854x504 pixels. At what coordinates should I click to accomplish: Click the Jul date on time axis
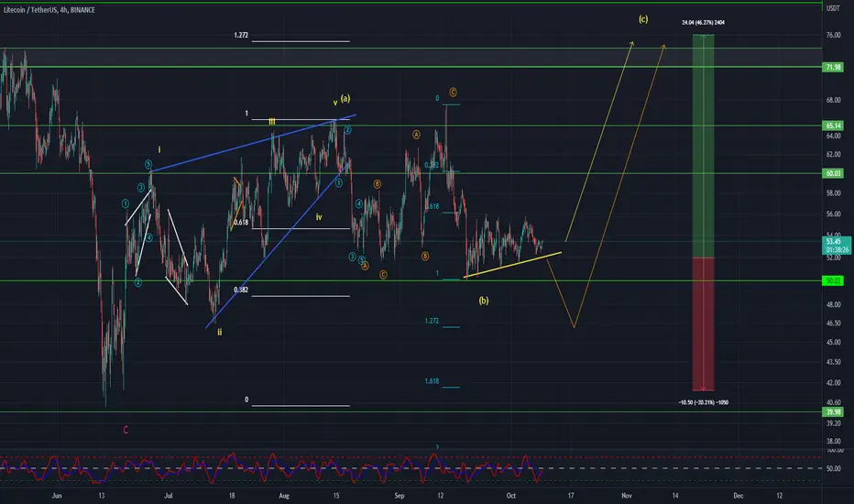169,495
